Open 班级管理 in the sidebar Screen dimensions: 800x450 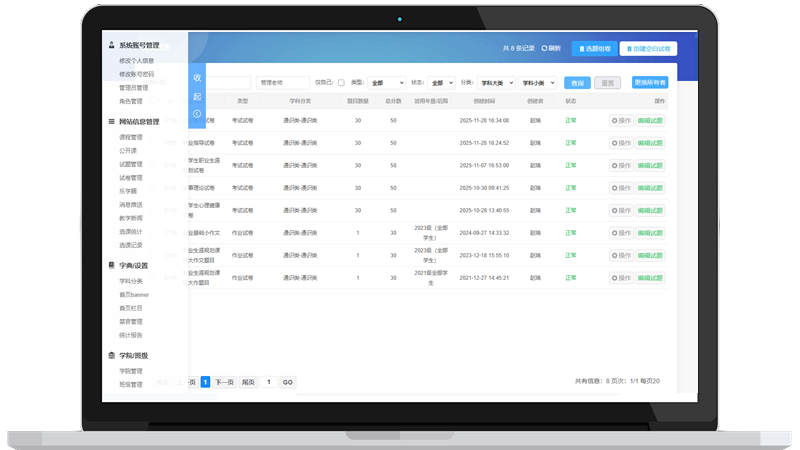coord(131,385)
